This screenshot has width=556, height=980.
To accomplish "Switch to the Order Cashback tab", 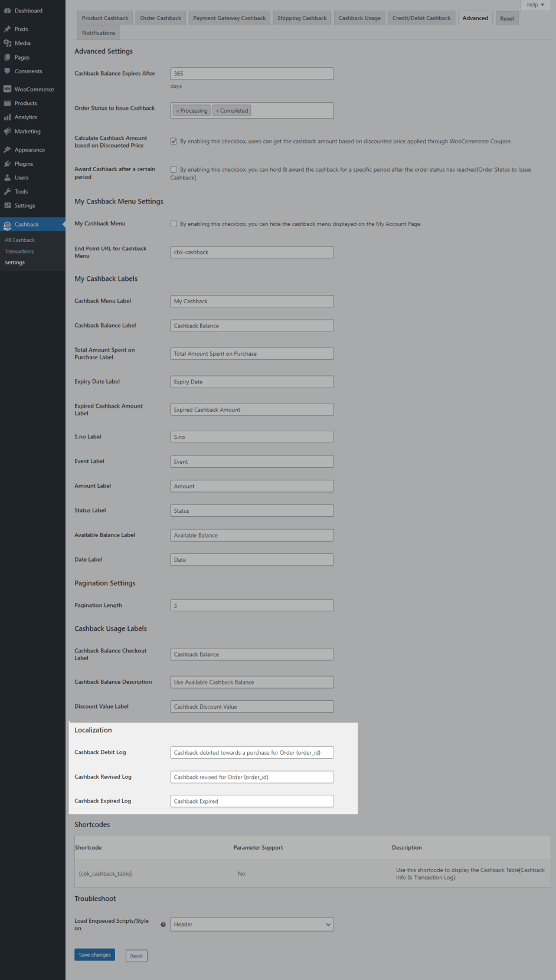I will pyautogui.click(x=161, y=18).
